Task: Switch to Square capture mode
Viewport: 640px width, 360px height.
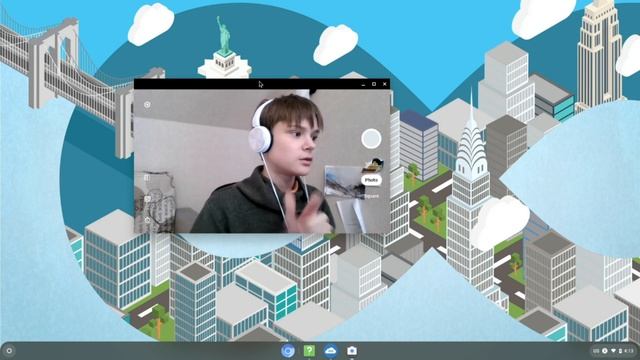Action: click(x=371, y=196)
